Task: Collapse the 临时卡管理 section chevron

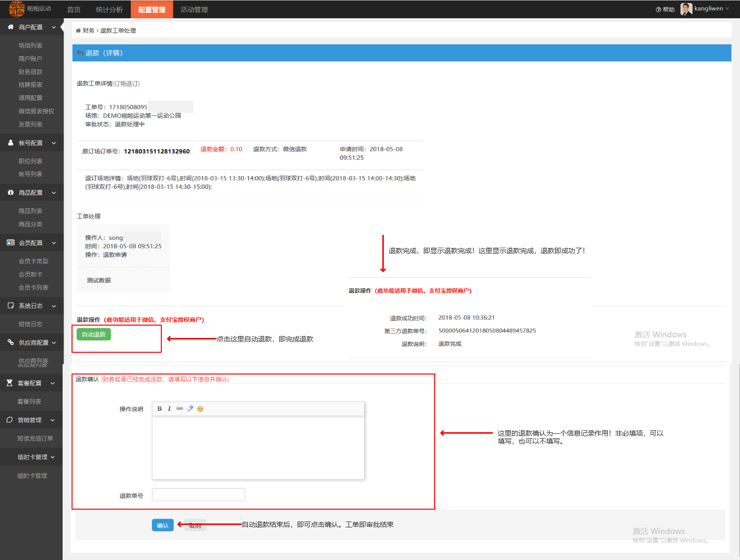Action: (x=53, y=457)
